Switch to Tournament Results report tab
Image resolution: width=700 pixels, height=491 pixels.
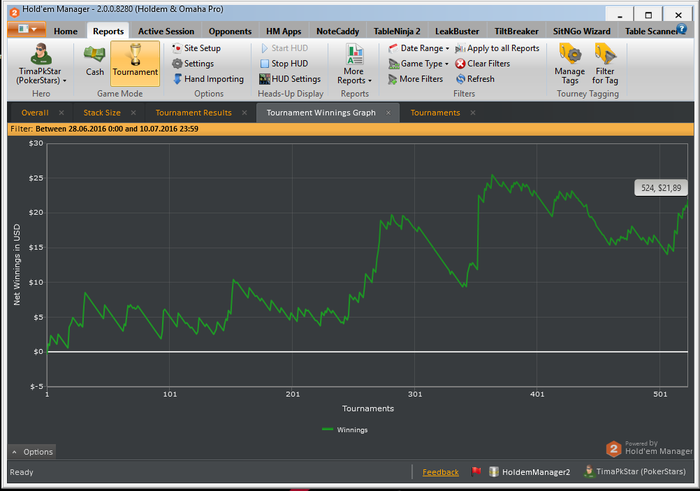(x=193, y=113)
